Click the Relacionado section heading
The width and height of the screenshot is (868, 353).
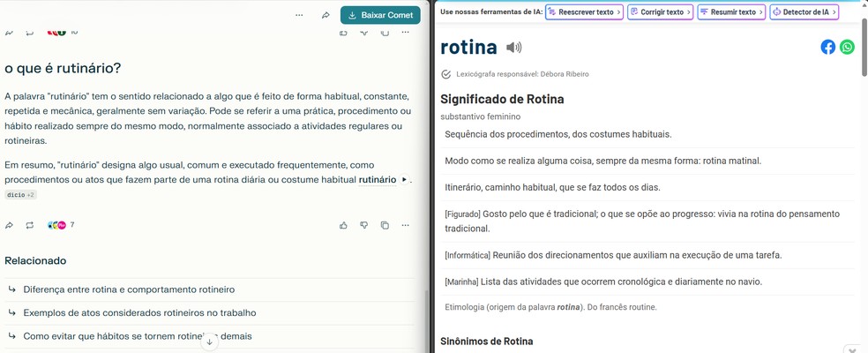pyautogui.click(x=35, y=260)
